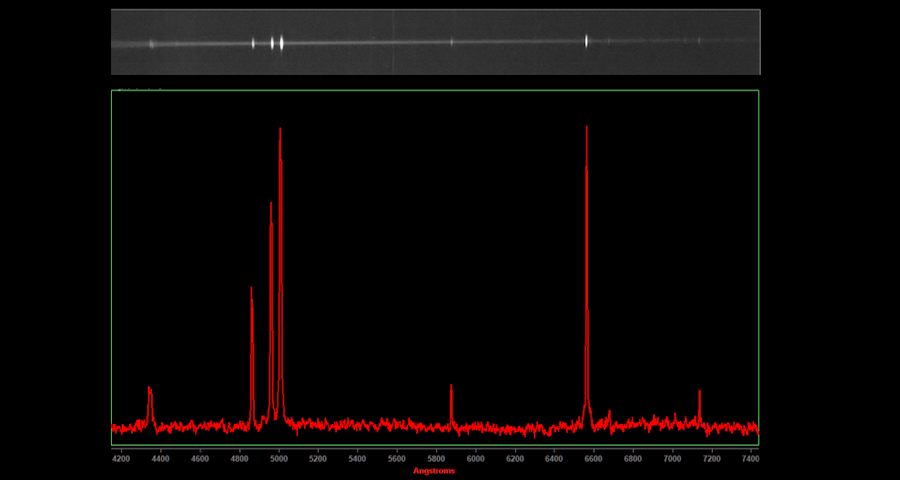Select the small peak near 7140 Angstroms

coord(699,394)
